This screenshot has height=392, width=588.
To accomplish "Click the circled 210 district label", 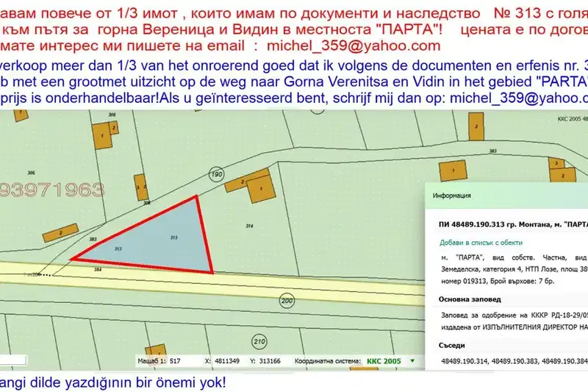I will click(259, 341).
